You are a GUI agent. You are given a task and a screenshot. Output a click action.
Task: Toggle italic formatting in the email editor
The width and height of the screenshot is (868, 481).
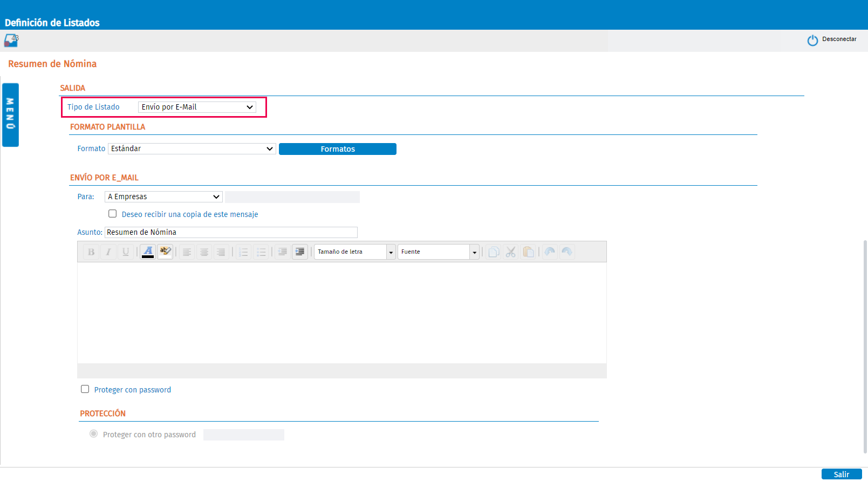108,252
